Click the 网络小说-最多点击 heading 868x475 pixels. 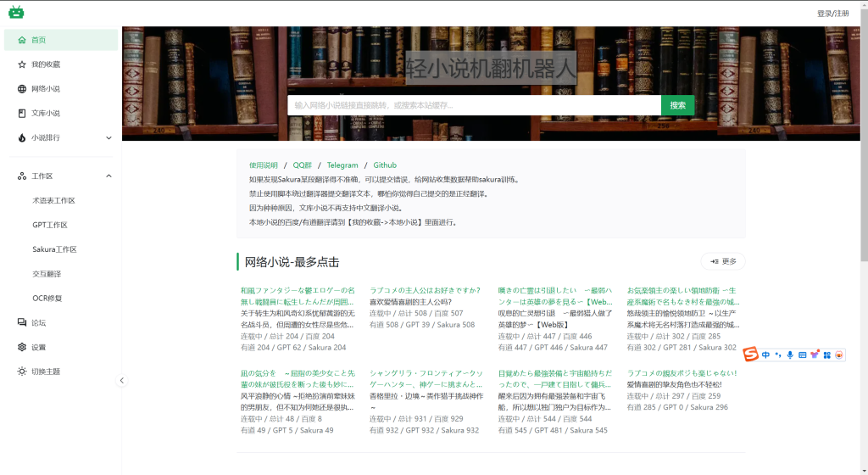click(x=292, y=262)
